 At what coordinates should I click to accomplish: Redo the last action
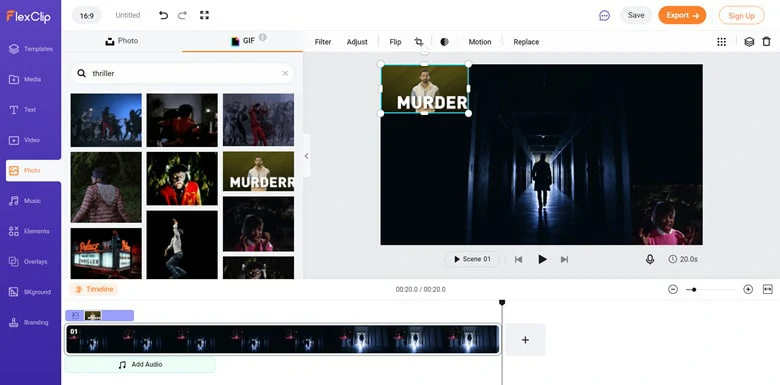(182, 15)
